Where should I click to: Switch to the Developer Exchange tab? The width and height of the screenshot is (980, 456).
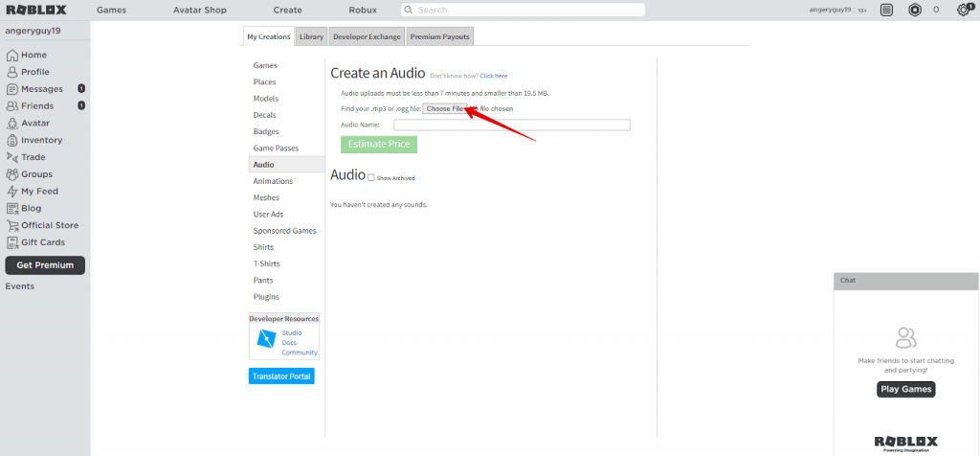[x=367, y=36]
